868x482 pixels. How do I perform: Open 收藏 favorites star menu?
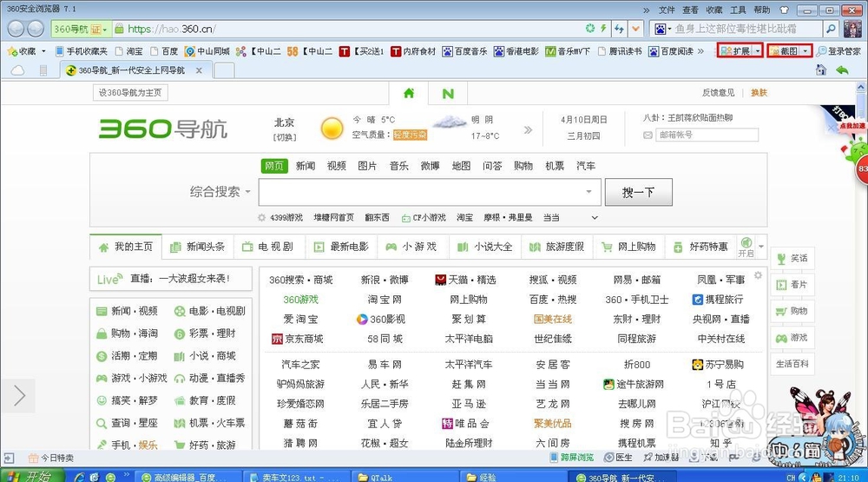point(26,51)
